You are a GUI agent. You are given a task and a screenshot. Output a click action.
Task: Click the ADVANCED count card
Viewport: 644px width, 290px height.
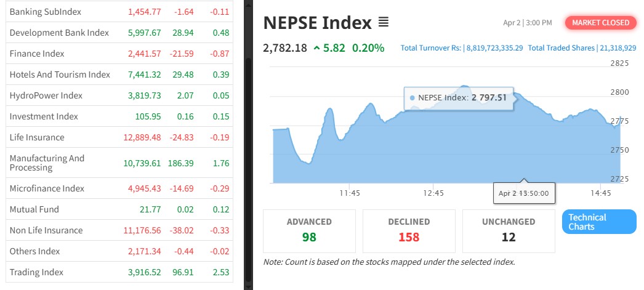[309, 231]
